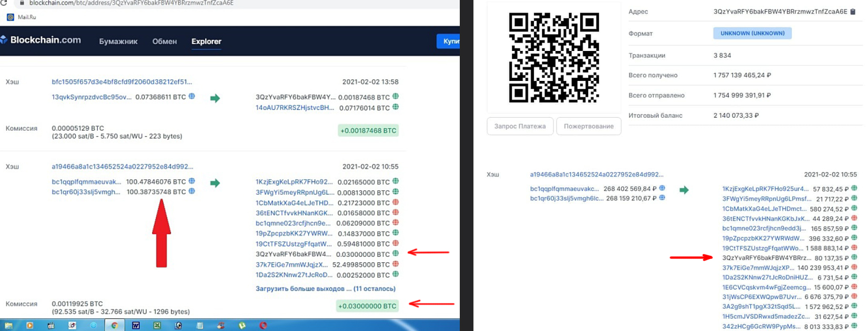This screenshot has height=331, width=868.
Task: Click the Запрос Платежа button
Action: coord(520,126)
